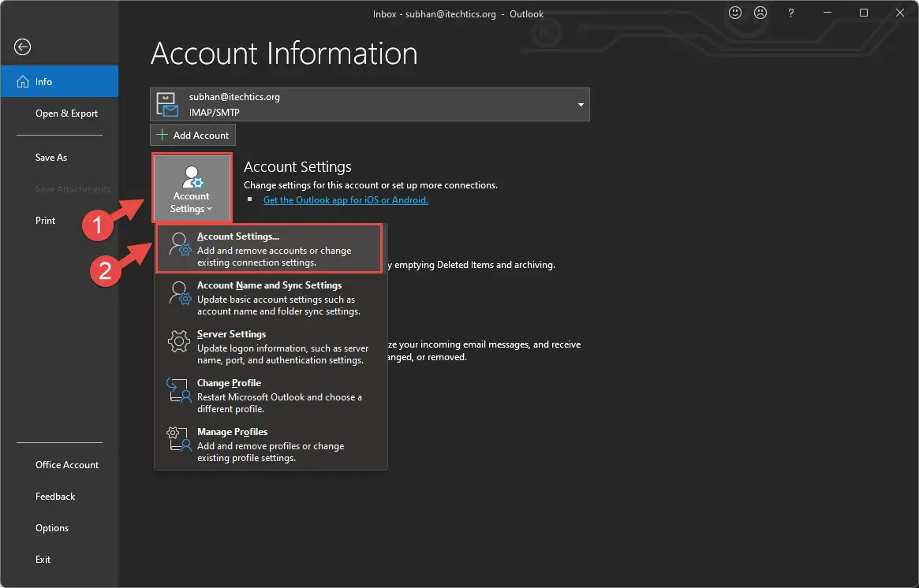The width and height of the screenshot is (919, 588).
Task: Click the Add Account button
Action: point(192,136)
